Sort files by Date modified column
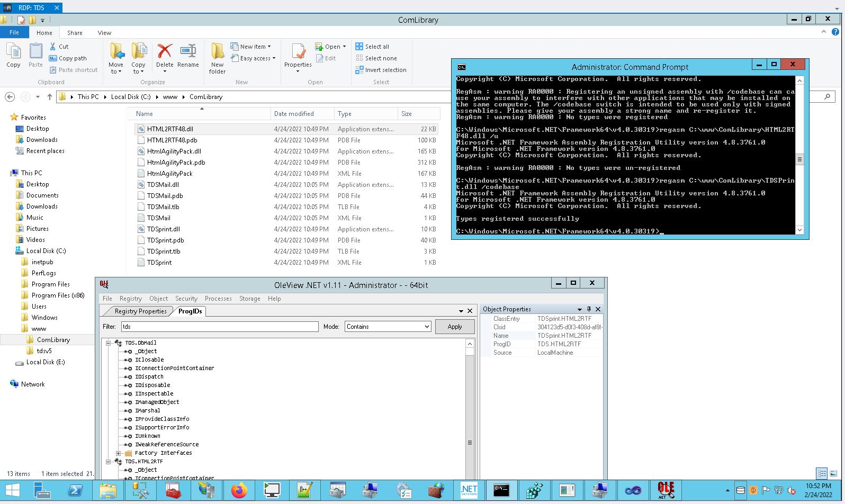This screenshot has width=845, height=504. coord(302,114)
